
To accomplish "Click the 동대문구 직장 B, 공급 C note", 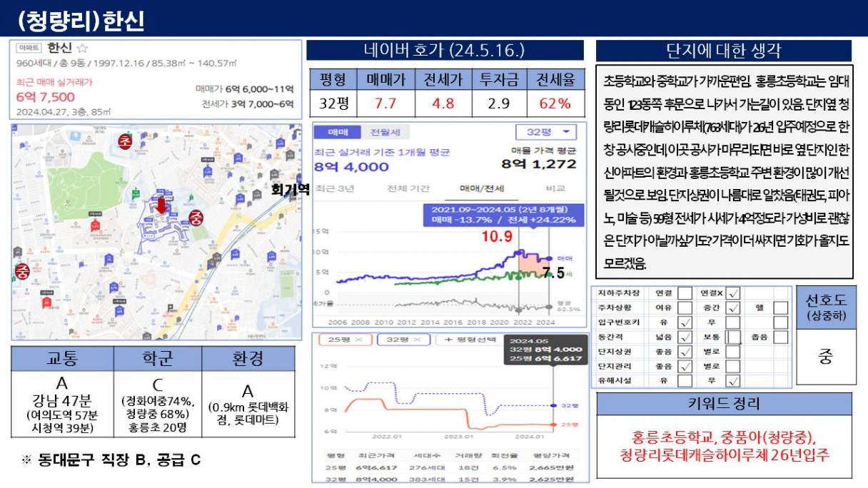I will click(111, 460).
